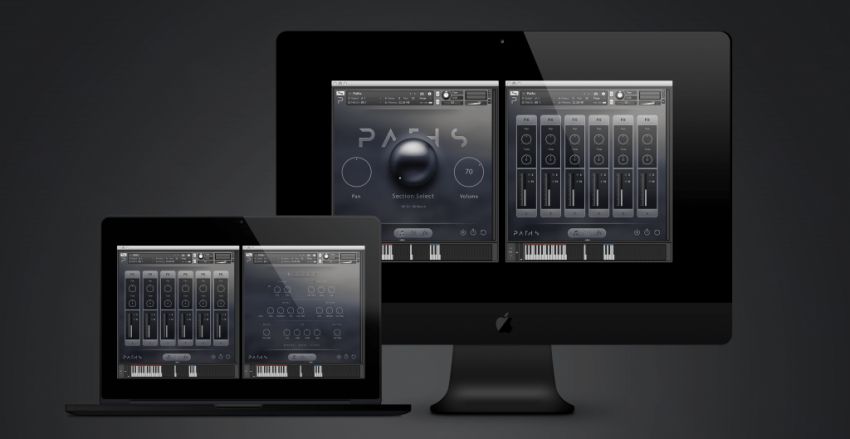The width and height of the screenshot is (850, 439).
Task: Click the page switcher pill in laptop effects window
Action: point(302,357)
